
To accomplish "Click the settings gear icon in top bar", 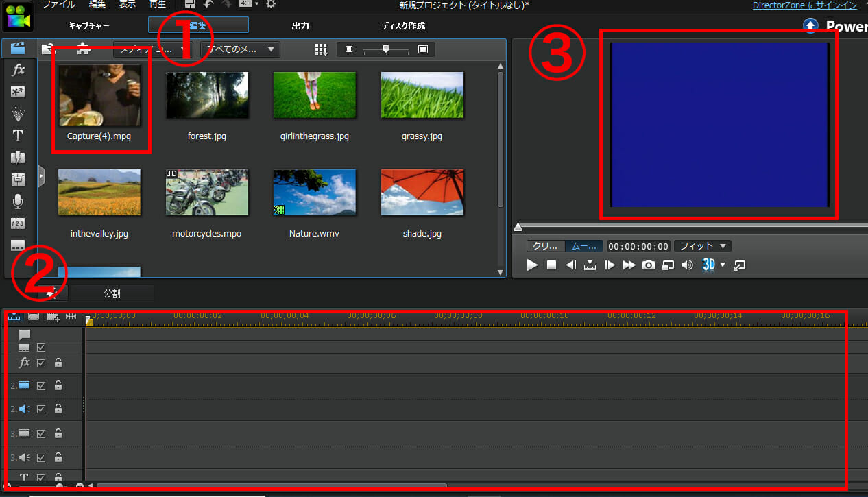I will tap(271, 5).
